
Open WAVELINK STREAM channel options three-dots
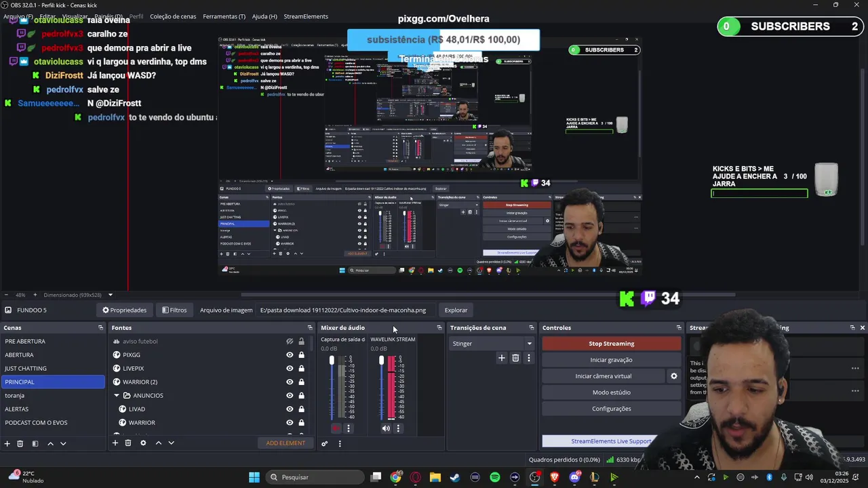coord(398,428)
